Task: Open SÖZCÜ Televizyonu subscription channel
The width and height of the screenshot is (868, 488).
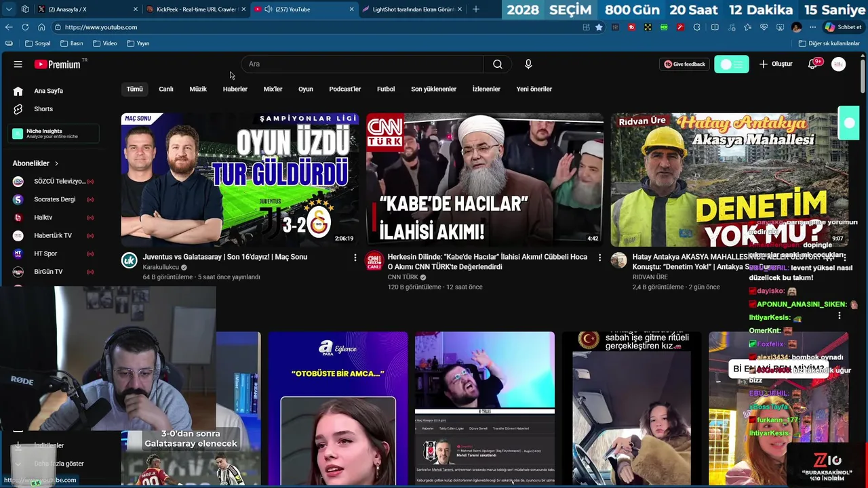Action: (x=54, y=182)
